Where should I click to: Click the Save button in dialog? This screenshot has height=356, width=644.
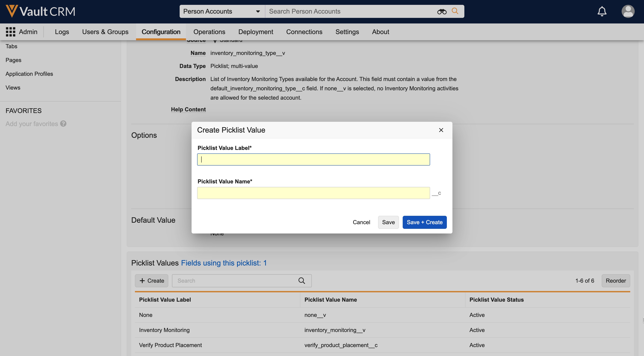click(388, 222)
